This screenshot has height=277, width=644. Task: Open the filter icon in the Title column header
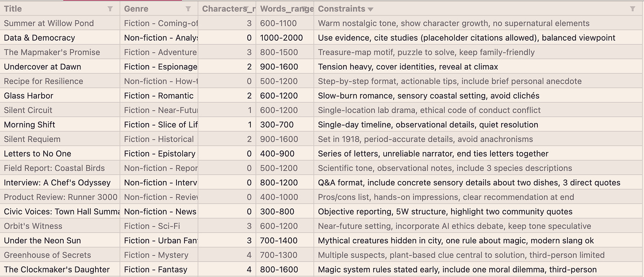click(110, 9)
